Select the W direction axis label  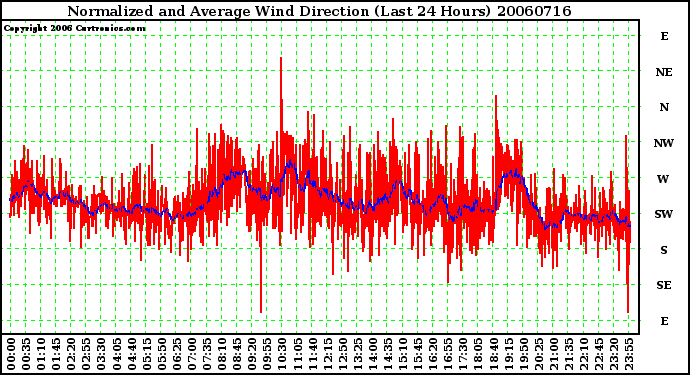click(664, 179)
